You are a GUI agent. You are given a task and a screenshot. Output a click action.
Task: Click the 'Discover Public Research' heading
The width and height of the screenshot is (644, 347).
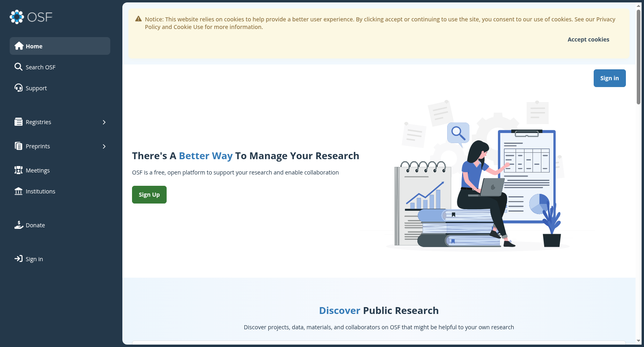(379, 310)
